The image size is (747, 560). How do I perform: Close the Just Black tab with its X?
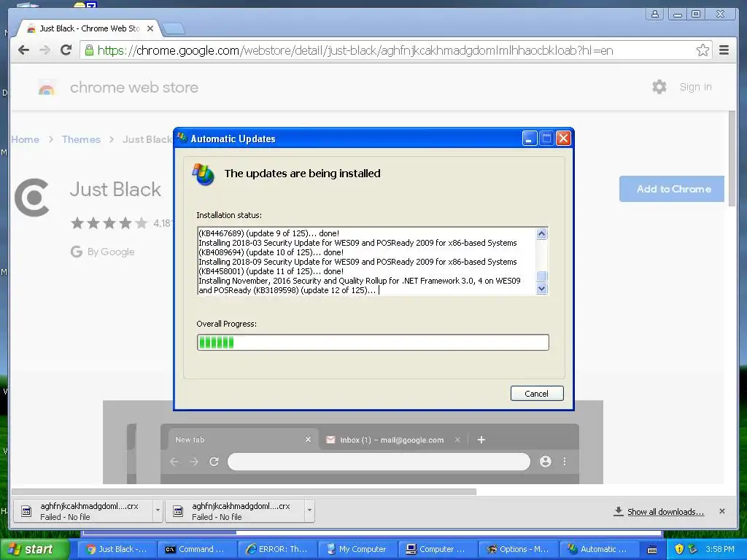150,28
